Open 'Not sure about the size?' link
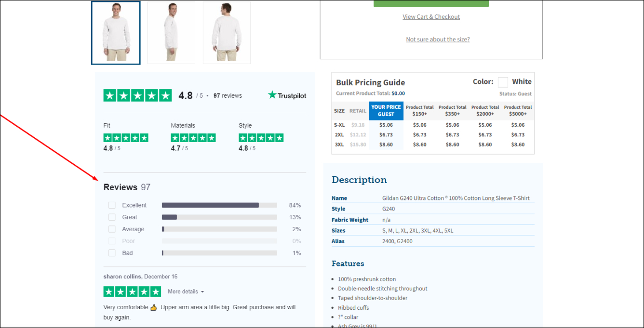Viewport: 644px width, 328px height. [438, 39]
